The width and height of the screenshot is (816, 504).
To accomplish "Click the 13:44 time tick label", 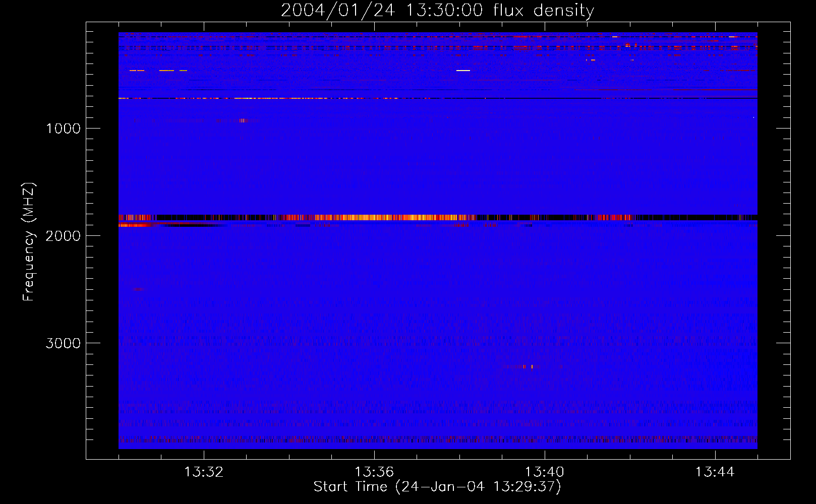I will (715, 472).
